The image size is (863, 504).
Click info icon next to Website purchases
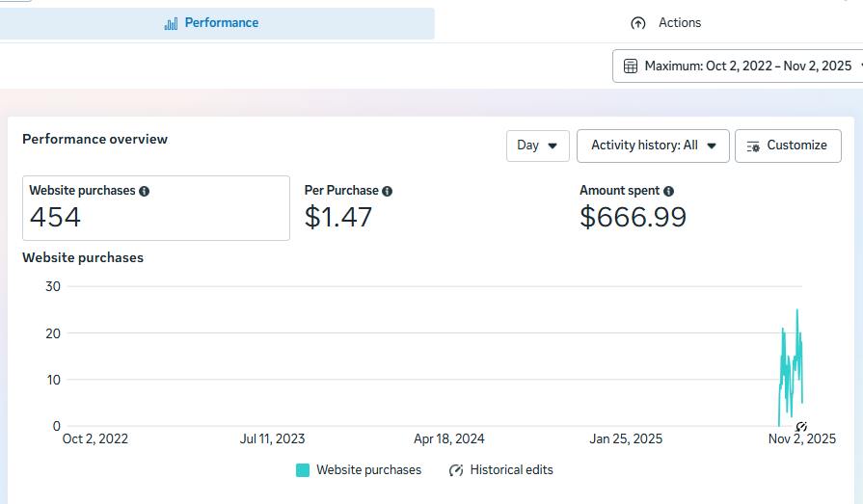pyautogui.click(x=144, y=191)
